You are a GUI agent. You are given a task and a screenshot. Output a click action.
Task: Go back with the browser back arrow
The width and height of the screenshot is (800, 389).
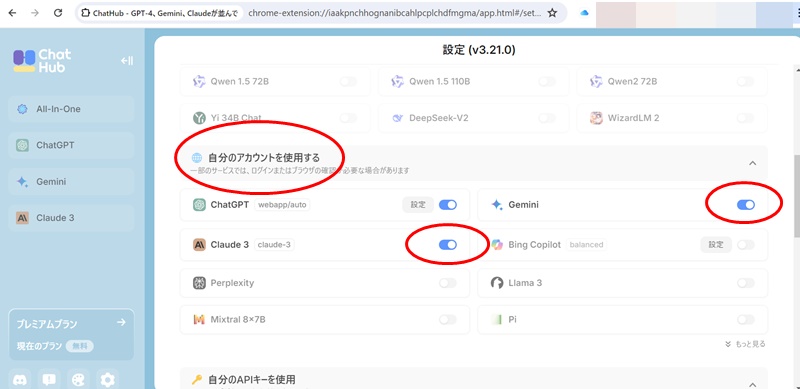click(12, 13)
